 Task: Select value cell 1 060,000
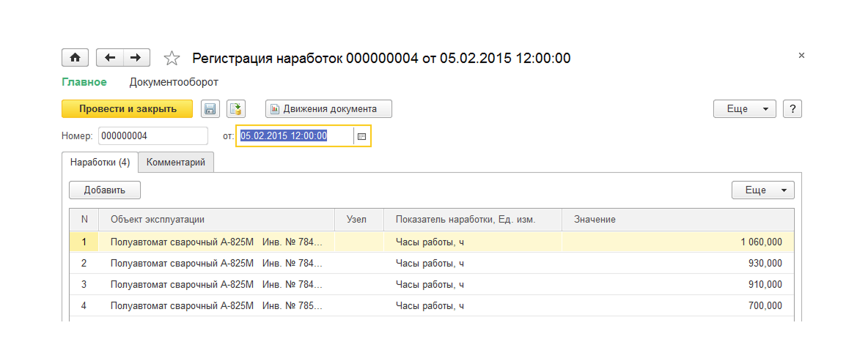pyautogui.click(x=678, y=242)
